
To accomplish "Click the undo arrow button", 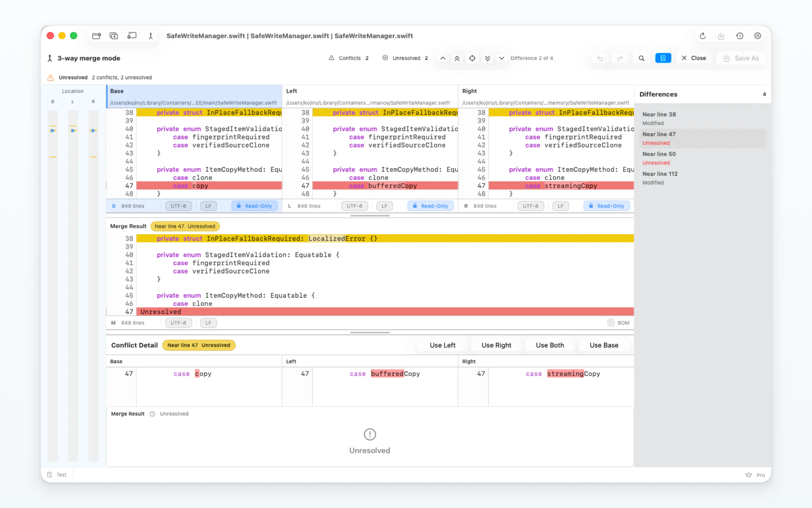I will [x=600, y=58].
